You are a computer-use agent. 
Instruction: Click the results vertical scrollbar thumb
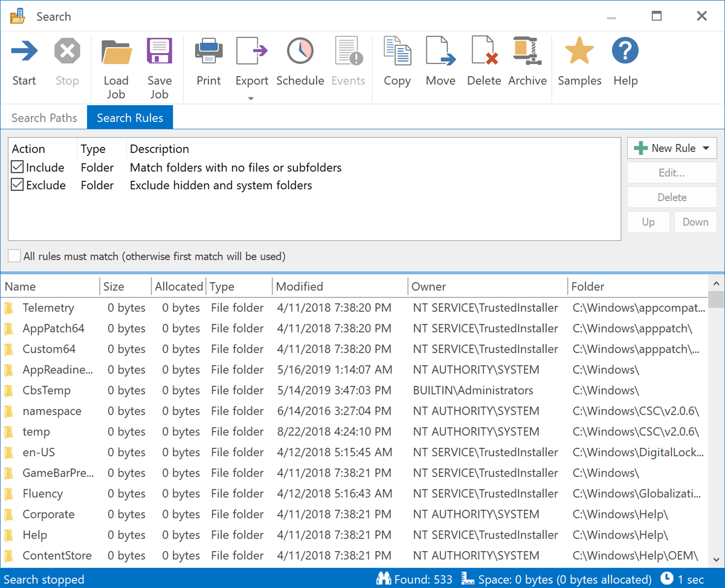[x=716, y=300]
